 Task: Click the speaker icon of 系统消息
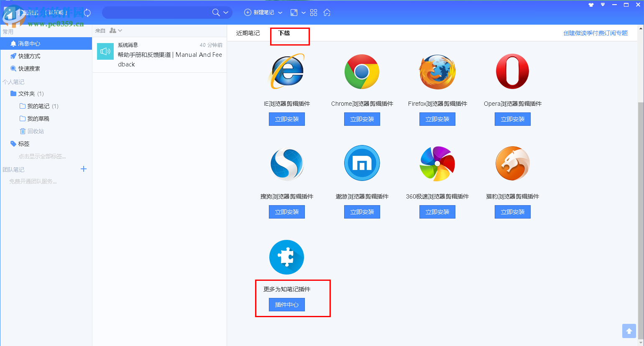pos(105,51)
